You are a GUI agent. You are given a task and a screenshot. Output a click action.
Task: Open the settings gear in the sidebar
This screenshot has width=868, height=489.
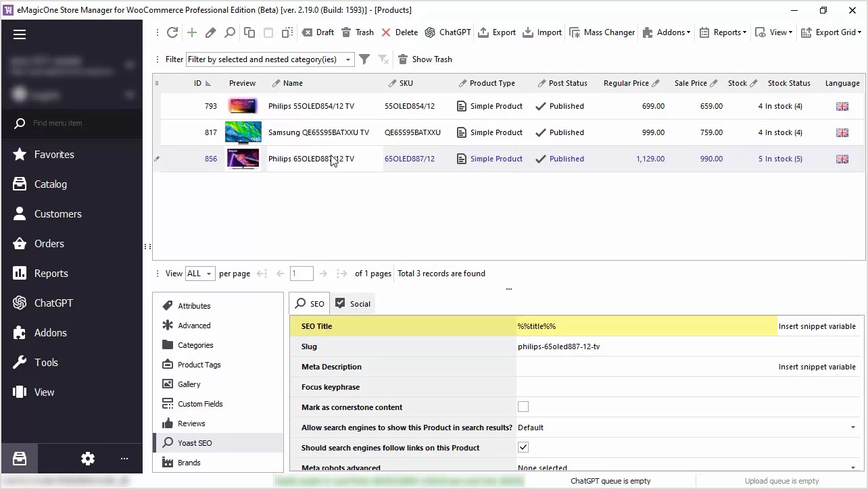[88, 459]
